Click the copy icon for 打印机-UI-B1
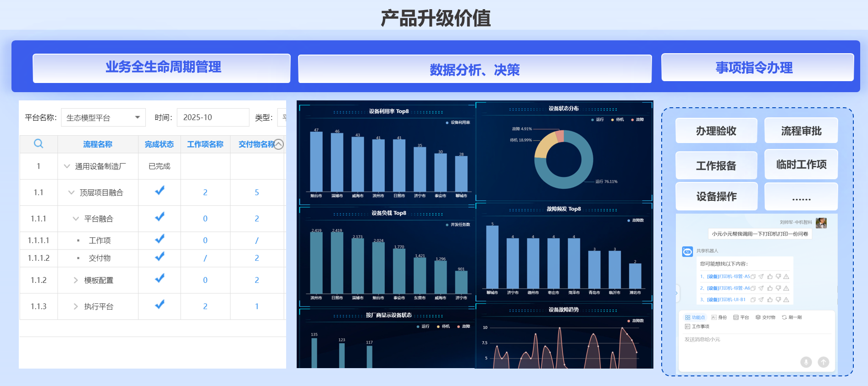 click(x=753, y=300)
